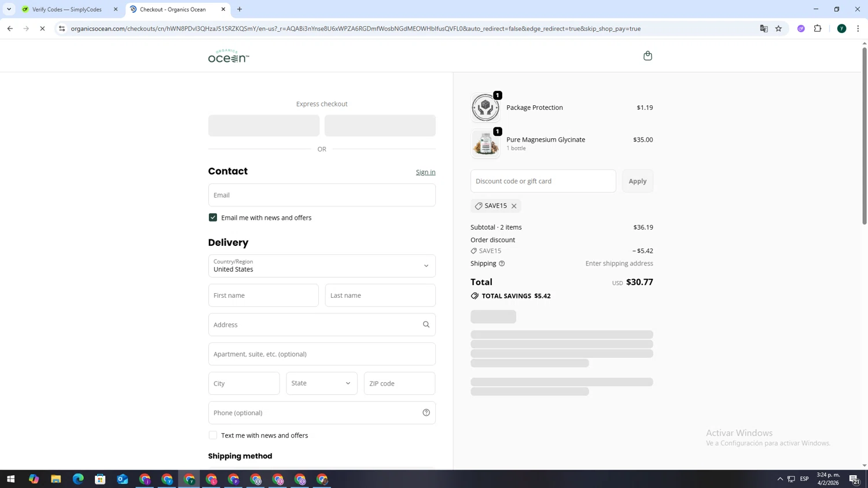Uncheck Email me with news and offers
Image resolution: width=868 pixels, height=488 pixels.
213,217
